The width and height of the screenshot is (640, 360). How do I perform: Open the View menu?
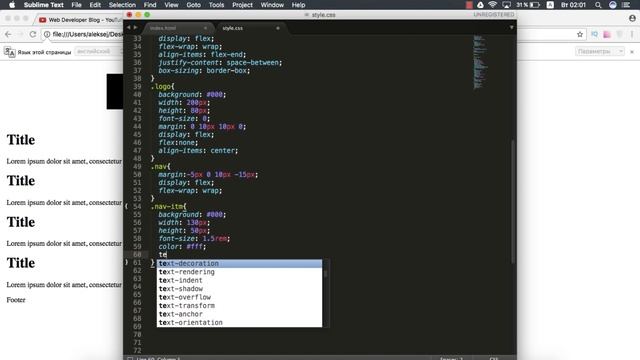point(171,5)
